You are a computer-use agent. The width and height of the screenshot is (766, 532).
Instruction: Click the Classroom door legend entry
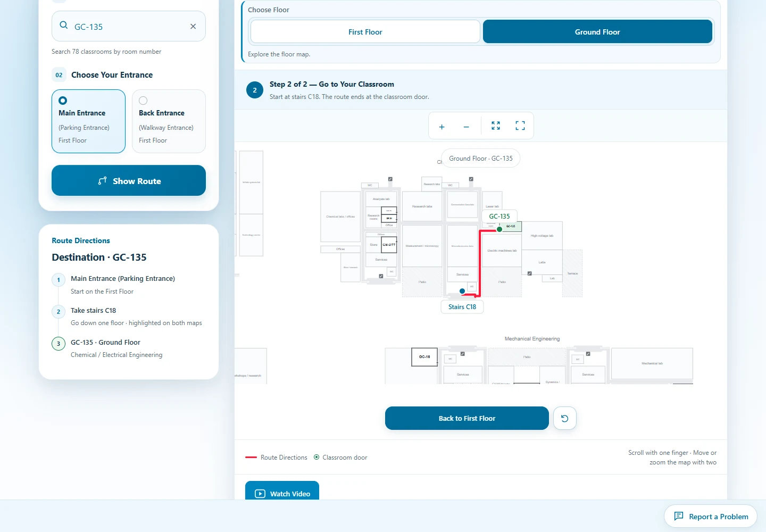(x=340, y=457)
